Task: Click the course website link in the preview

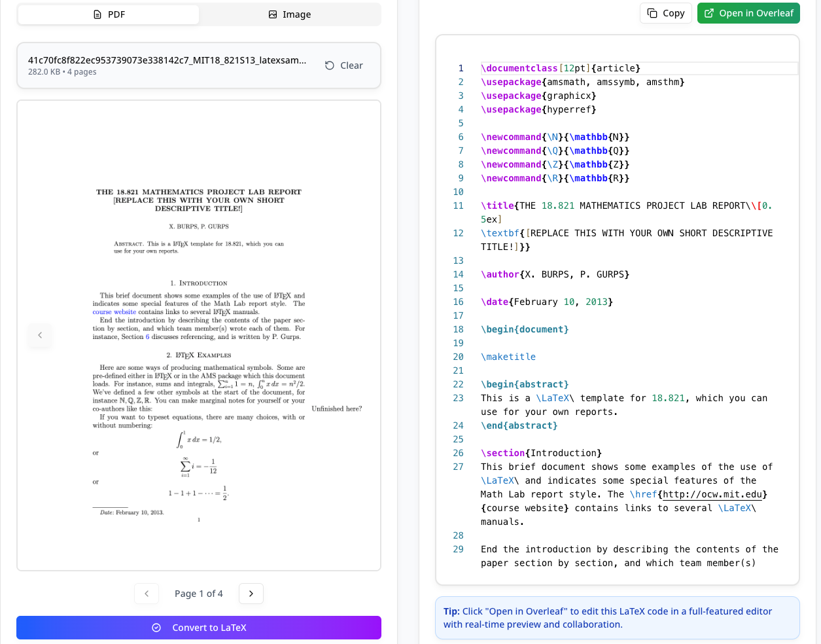Action: point(114,312)
